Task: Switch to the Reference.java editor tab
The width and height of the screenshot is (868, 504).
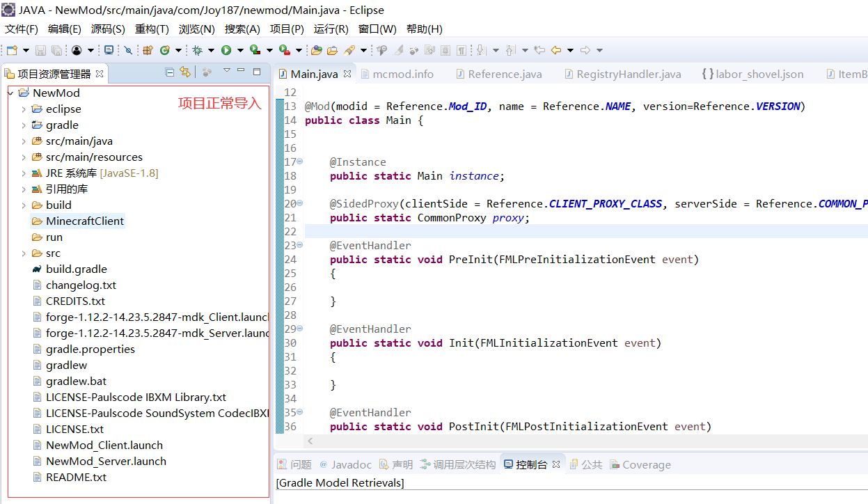Action: pyautogui.click(x=498, y=74)
